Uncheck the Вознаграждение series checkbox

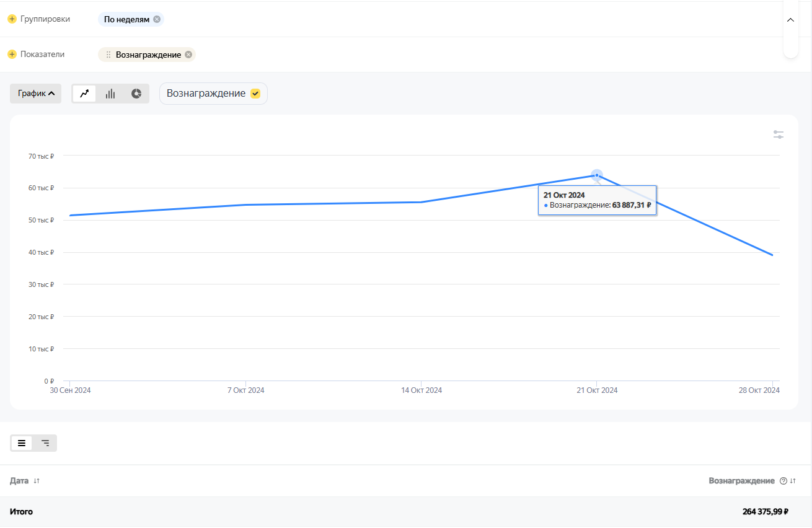(255, 94)
